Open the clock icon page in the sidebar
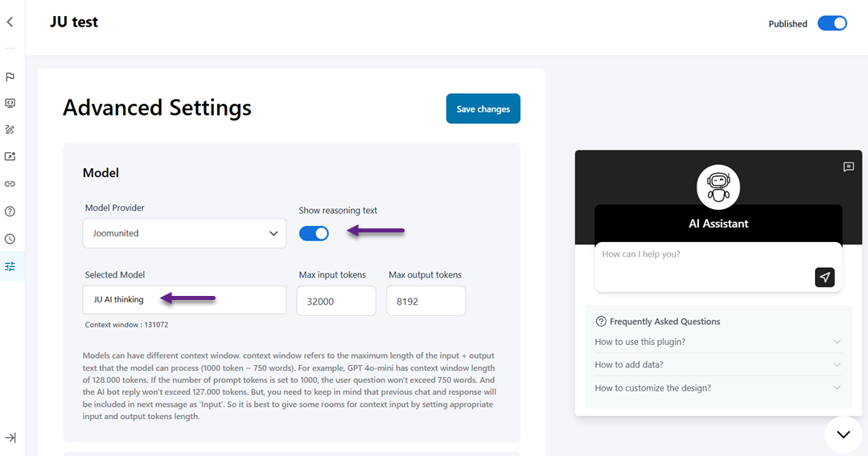Viewport: 868px width, 456px height. (10, 239)
